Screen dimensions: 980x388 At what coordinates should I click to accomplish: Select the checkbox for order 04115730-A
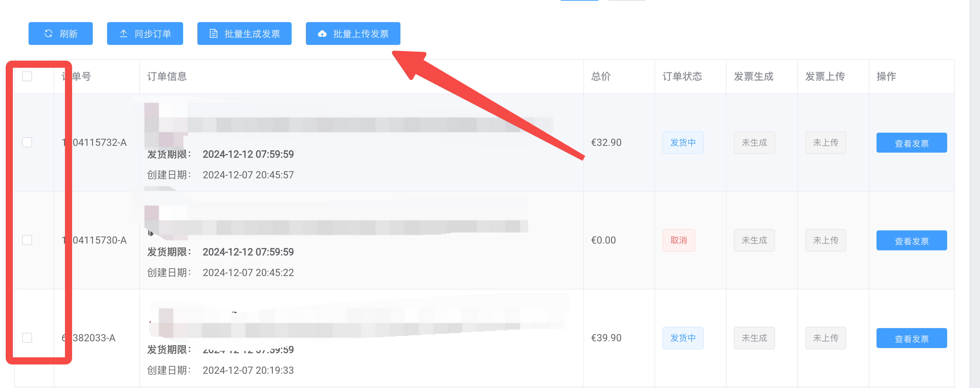click(27, 240)
